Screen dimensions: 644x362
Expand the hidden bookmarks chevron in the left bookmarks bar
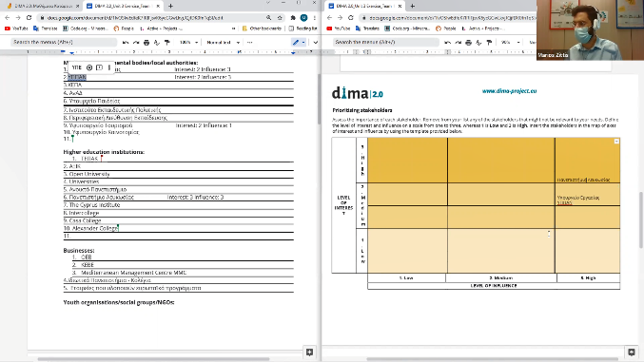233,29
